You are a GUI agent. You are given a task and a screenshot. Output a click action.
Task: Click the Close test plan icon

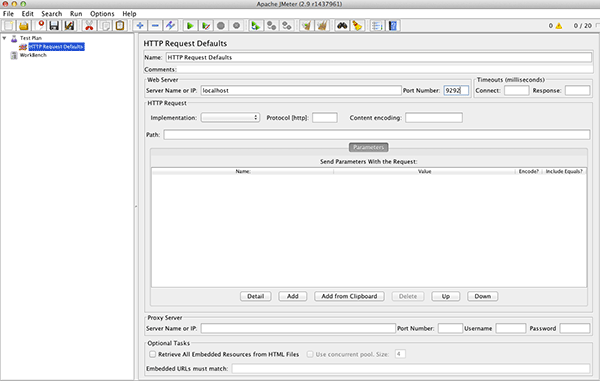point(40,26)
